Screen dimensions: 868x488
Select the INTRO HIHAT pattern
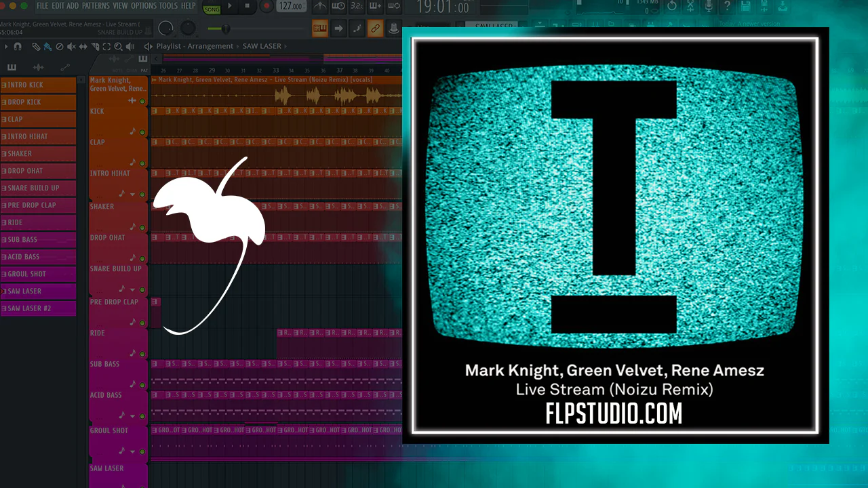pyautogui.click(x=38, y=136)
